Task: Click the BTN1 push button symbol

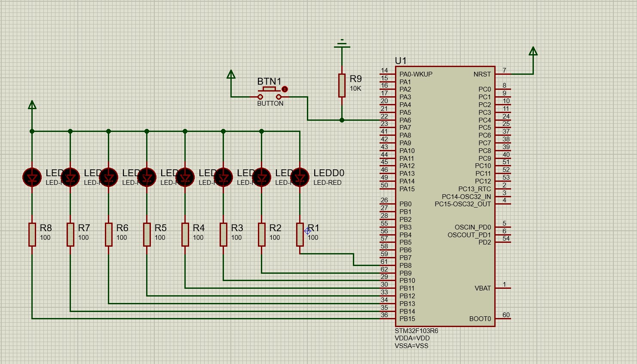Action: 269,93
